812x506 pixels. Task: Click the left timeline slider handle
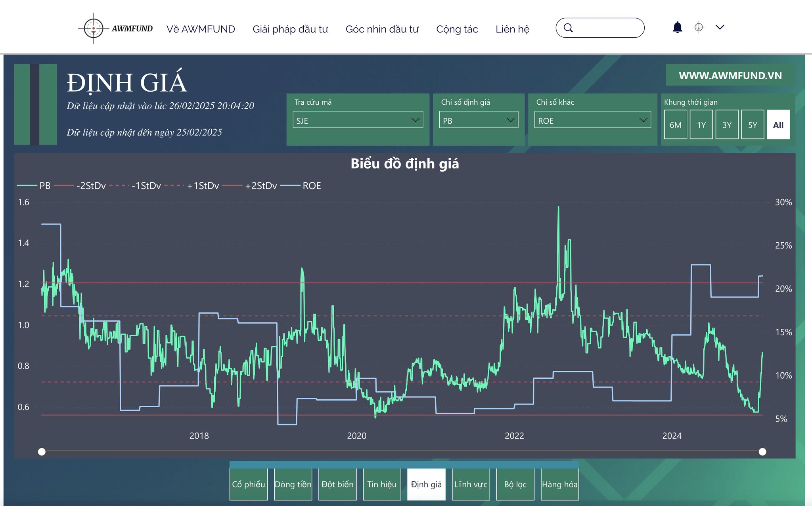[42, 452]
